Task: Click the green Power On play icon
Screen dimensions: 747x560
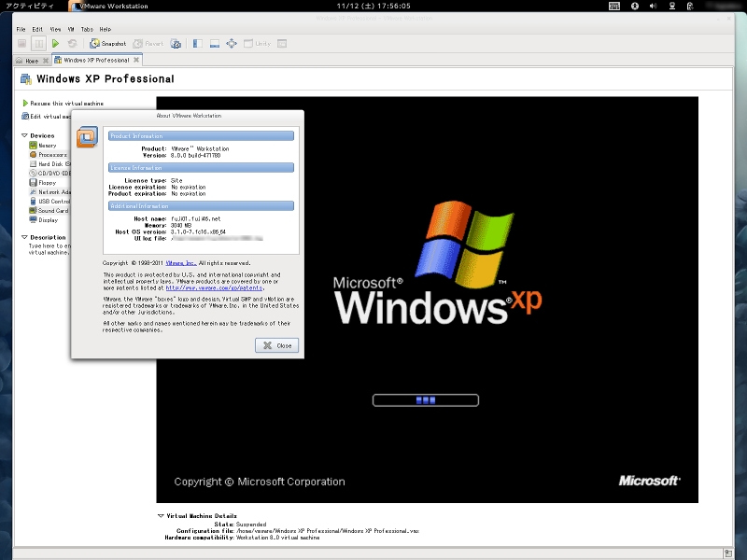Action: pyautogui.click(x=55, y=43)
